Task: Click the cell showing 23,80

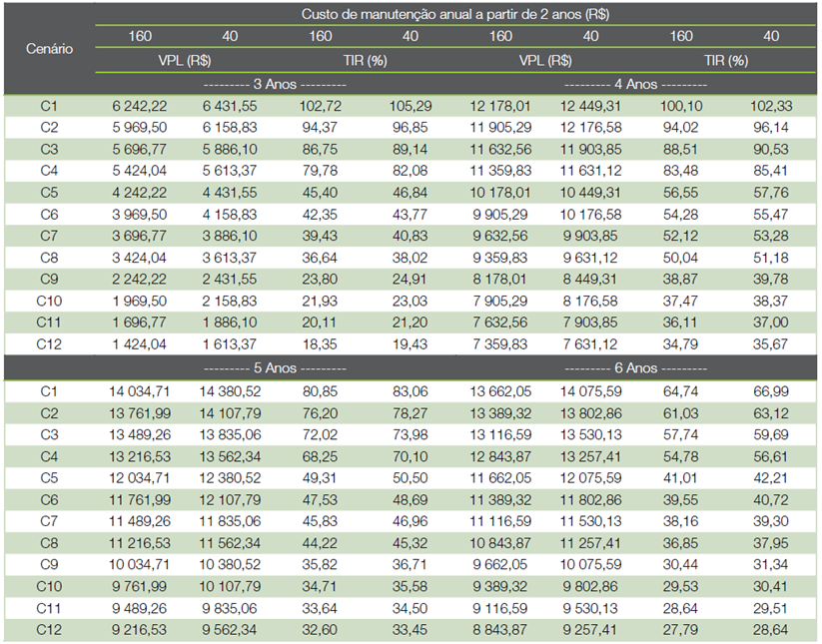Action: click(320, 280)
